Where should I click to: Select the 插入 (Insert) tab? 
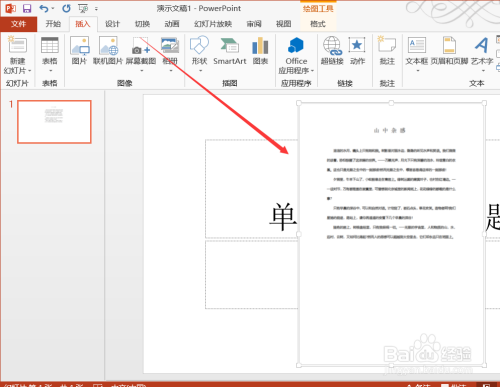tap(83, 24)
